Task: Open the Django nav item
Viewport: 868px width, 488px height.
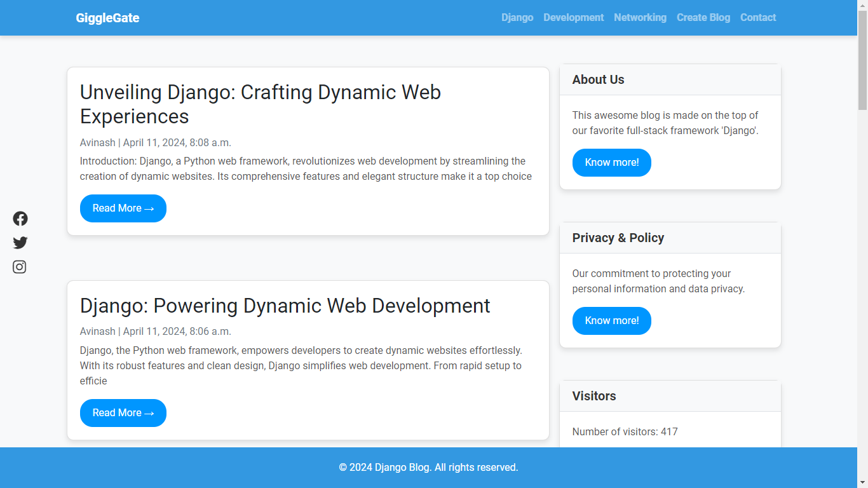Action: [517, 18]
